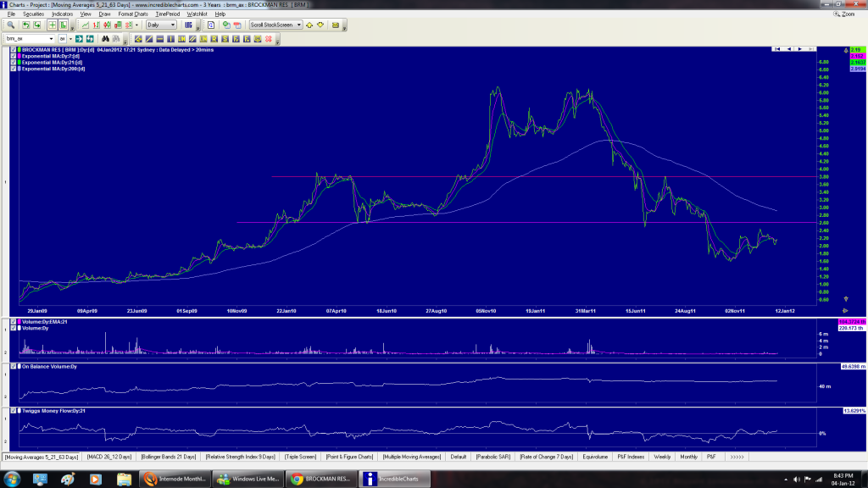Jump to first chart period arrow
The width and height of the screenshot is (868, 488).
point(777,49)
